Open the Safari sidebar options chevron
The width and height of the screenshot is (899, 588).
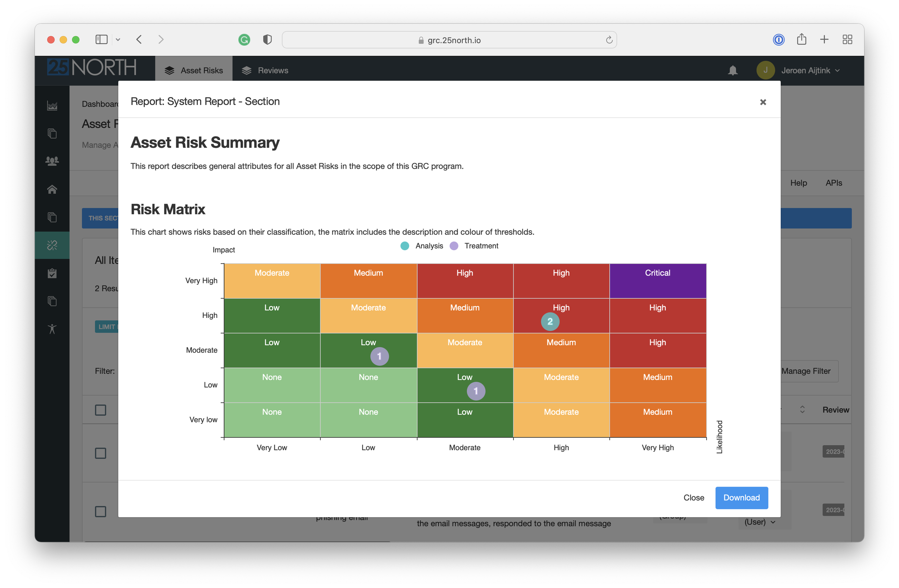pos(118,40)
